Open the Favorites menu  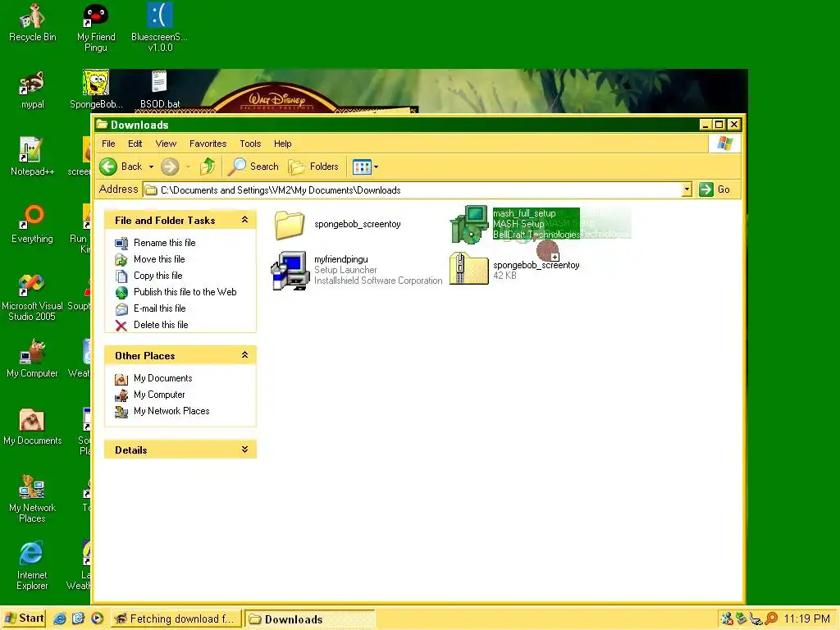(208, 144)
